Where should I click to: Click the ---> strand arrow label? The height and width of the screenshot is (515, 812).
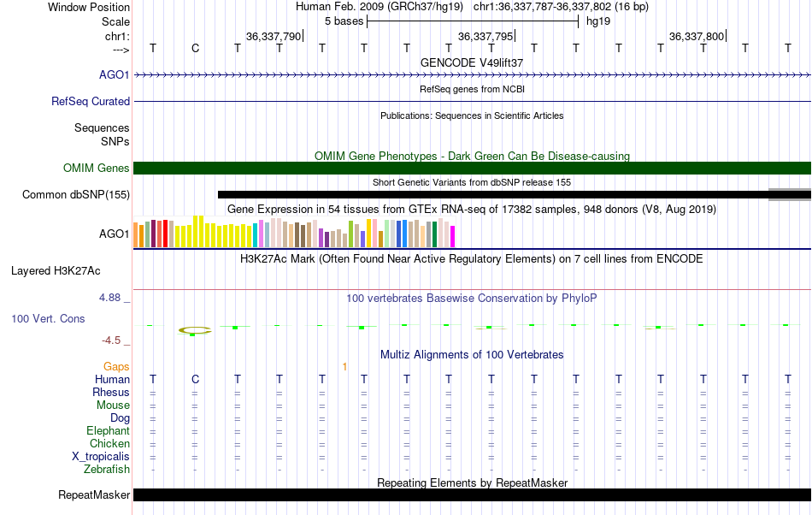(121, 50)
